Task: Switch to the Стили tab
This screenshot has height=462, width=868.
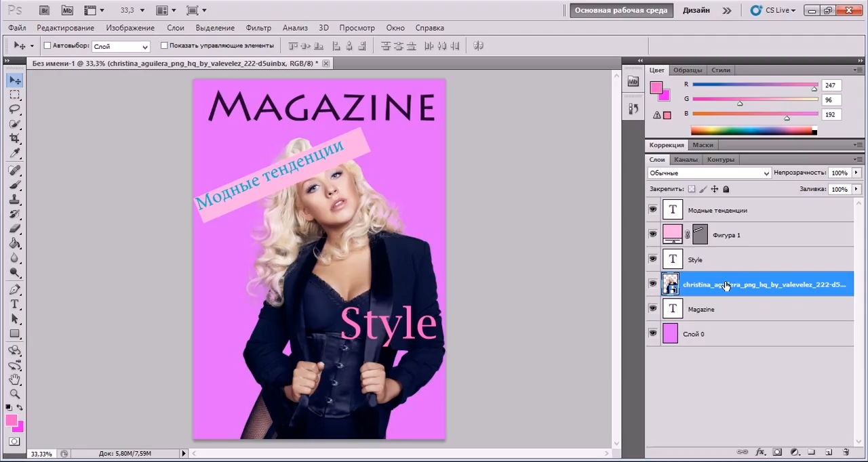Action: [x=720, y=70]
